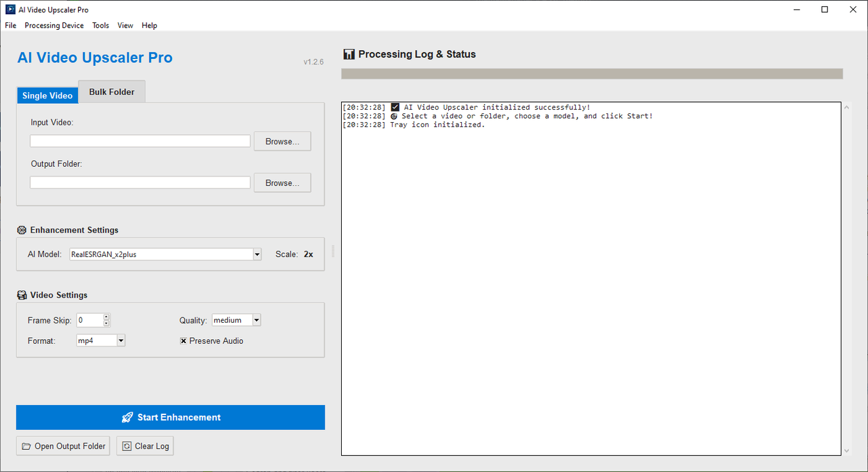Switch to the Bulk Folder tab
Image resolution: width=868 pixels, height=472 pixels.
pyautogui.click(x=112, y=92)
